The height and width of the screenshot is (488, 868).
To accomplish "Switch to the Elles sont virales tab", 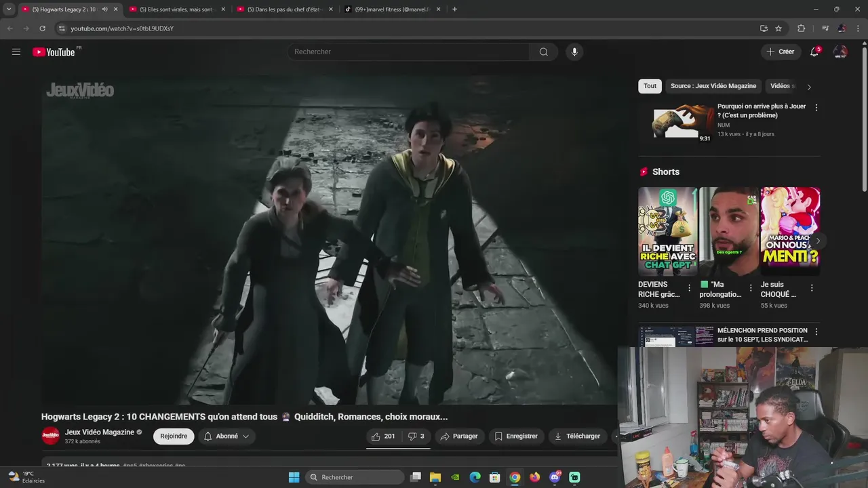I will pos(176,9).
